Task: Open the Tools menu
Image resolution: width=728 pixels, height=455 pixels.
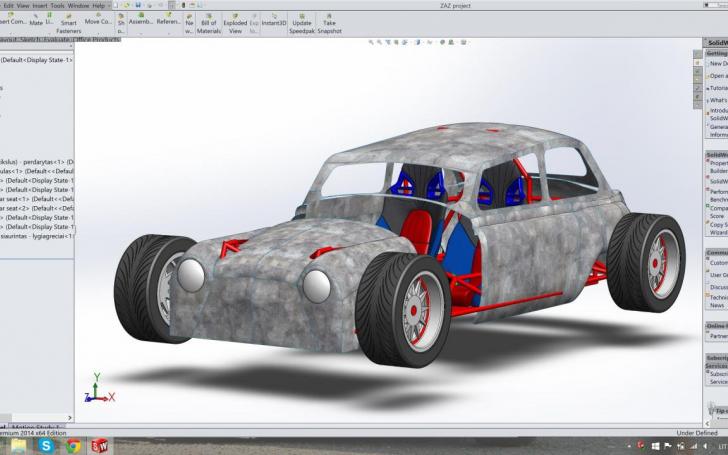Action: pos(57,6)
